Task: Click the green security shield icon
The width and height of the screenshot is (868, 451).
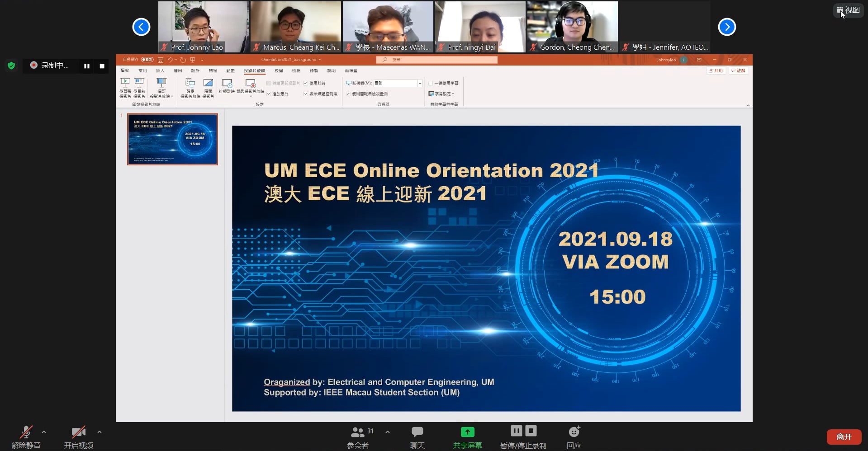Action: tap(11, 66)
